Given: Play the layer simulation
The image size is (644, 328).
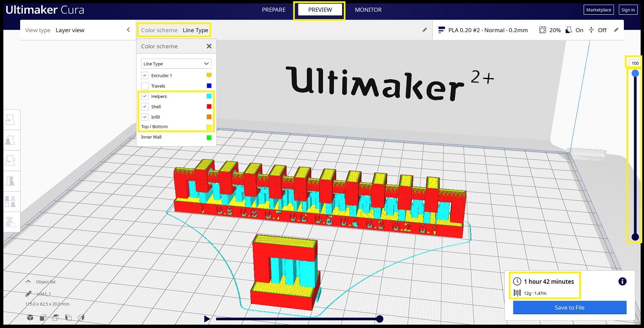Looking at the screenshot, I should (x=207, y=319).
